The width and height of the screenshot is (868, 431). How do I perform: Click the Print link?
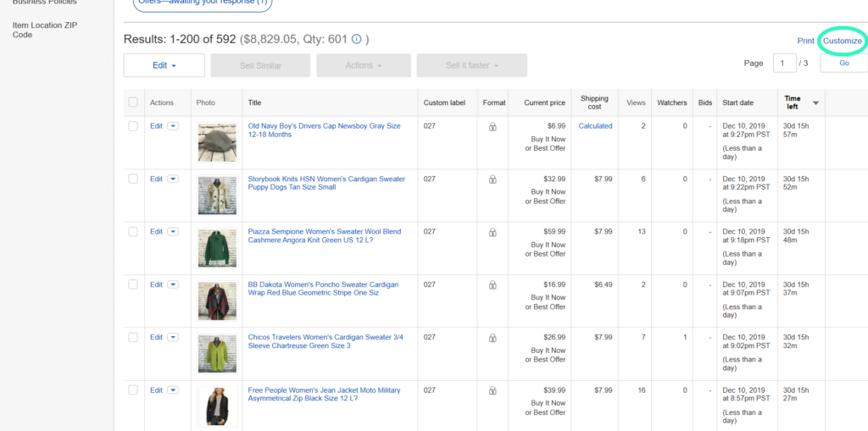coord(805,41)
